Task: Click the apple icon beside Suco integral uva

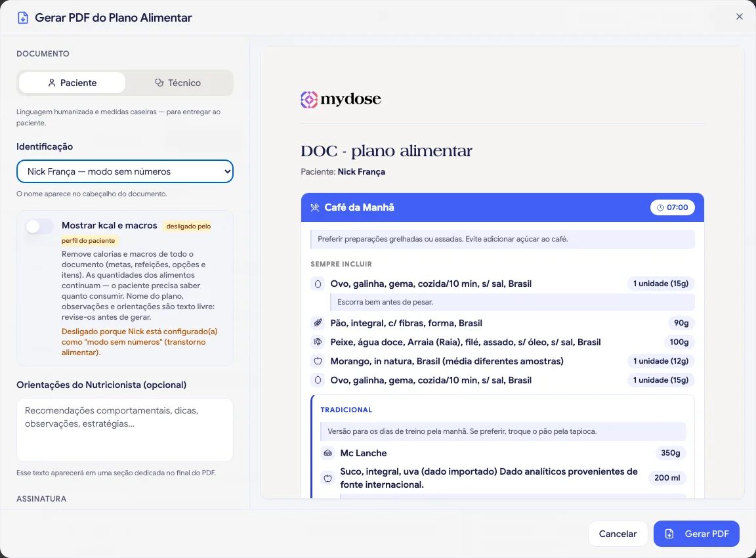Action: pyautogui.click(x=328, y=478)
